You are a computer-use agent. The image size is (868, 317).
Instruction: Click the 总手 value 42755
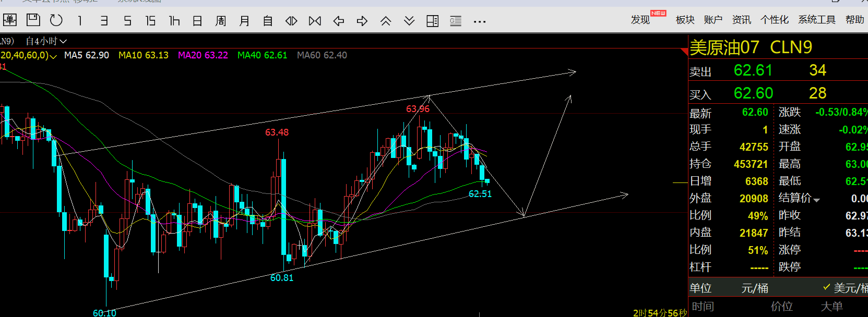(x=754, y=147)
